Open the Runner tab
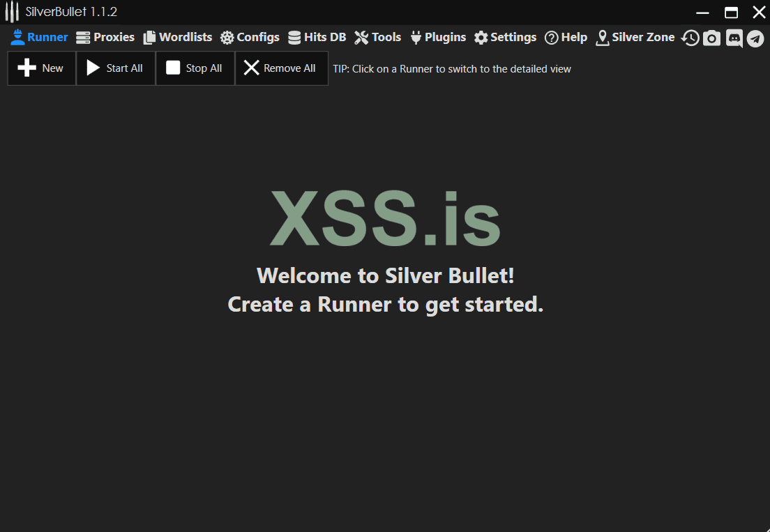This screenshot has height=532, width=770. pyautogui.click(x=39, y=37)
